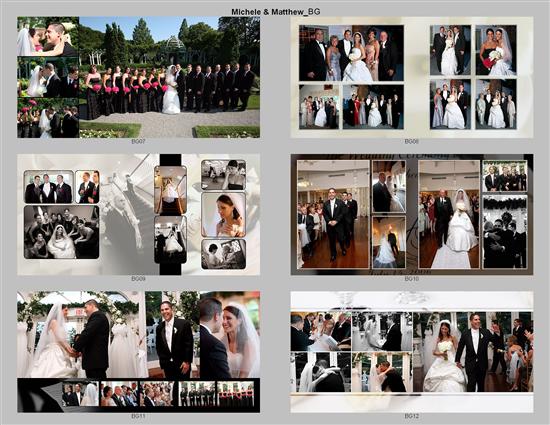Select the "BG12" spread label

click(x=411, y=416)
